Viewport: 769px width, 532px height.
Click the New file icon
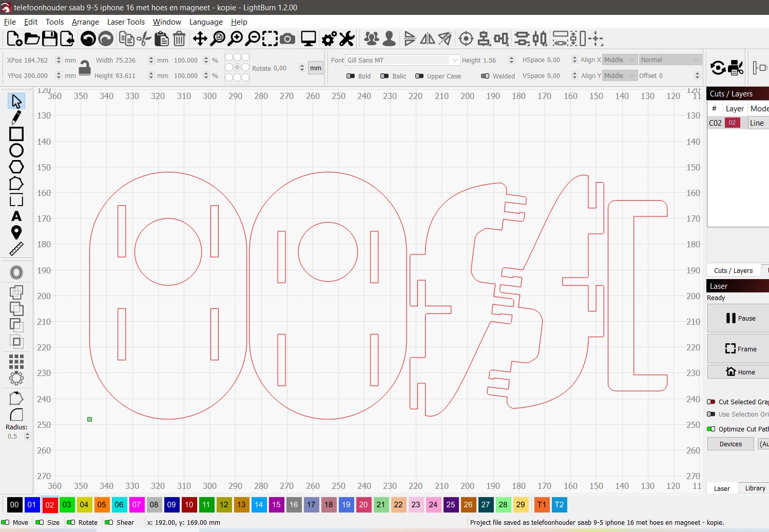(14, 38)
